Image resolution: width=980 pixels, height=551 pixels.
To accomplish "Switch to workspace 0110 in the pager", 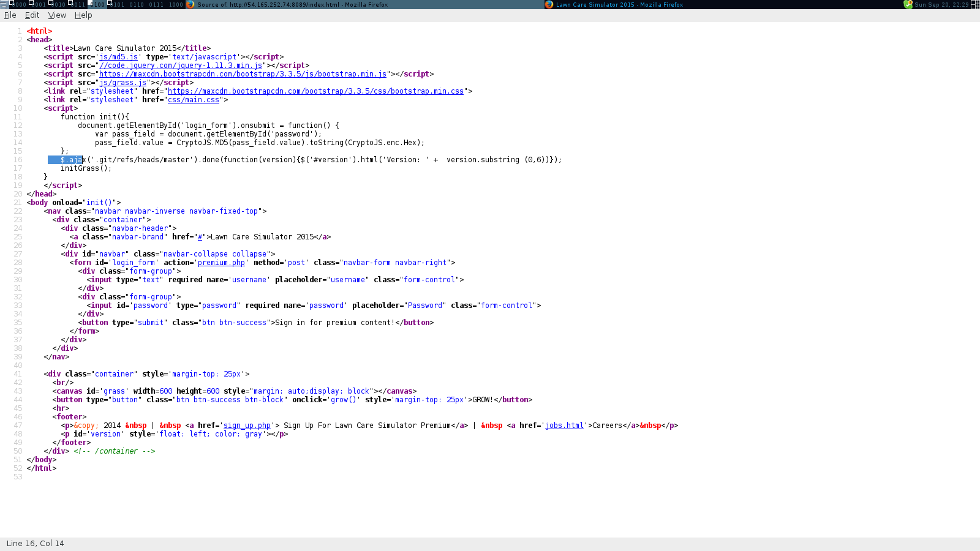I will pyautogui.click(x=137, y=4).
